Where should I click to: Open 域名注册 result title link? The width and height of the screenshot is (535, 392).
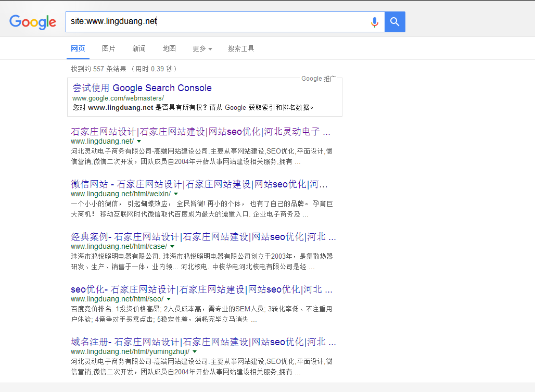tap(203, 342)
